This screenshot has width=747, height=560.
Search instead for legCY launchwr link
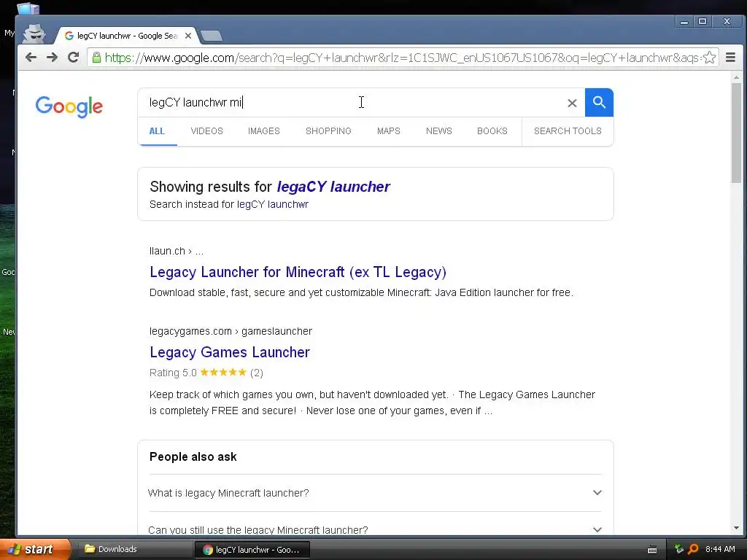click(x=273, y=204)
